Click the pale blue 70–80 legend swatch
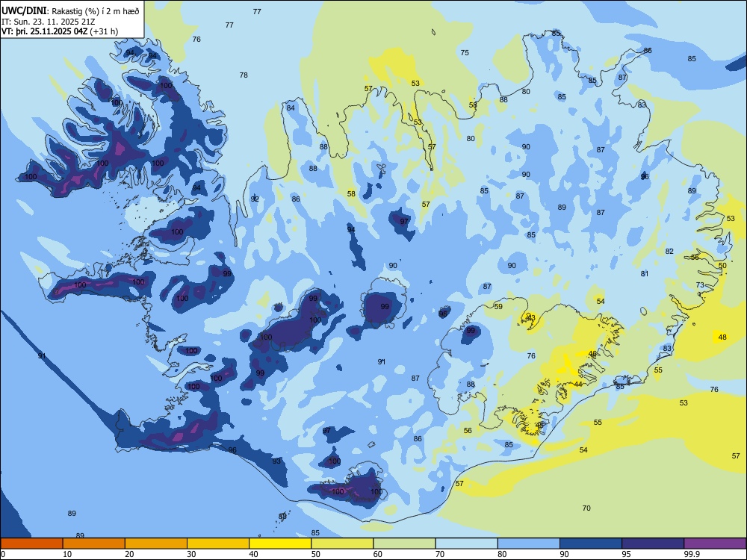 click(466, 544)
